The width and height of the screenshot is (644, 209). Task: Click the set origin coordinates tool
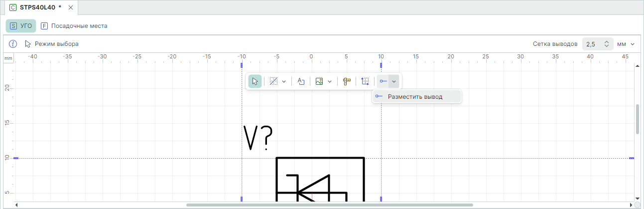pyautogui.click(x=366, y=81)
